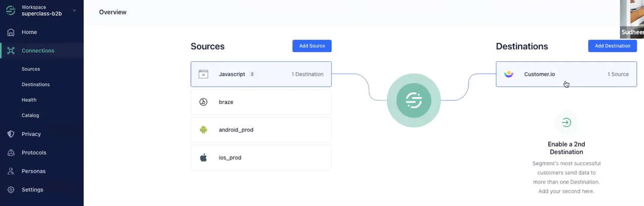Screen dimensions: 644x206
Task: Click the 1 Destination text
Action: [307, 75]
